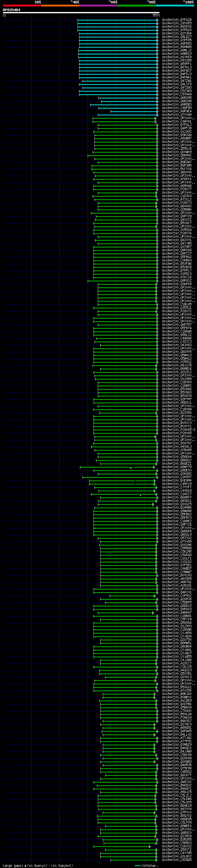
Task: Click the Large gaps legend text
Action: click(38, 865)
